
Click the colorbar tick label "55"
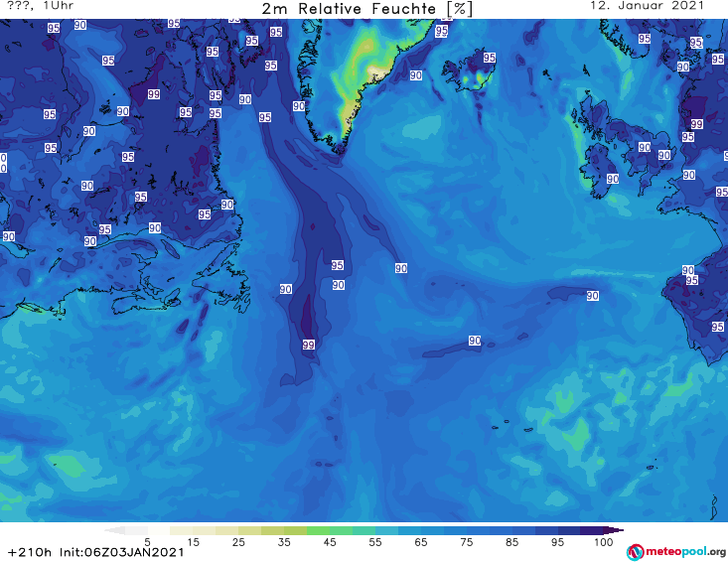tap(375, 542)
